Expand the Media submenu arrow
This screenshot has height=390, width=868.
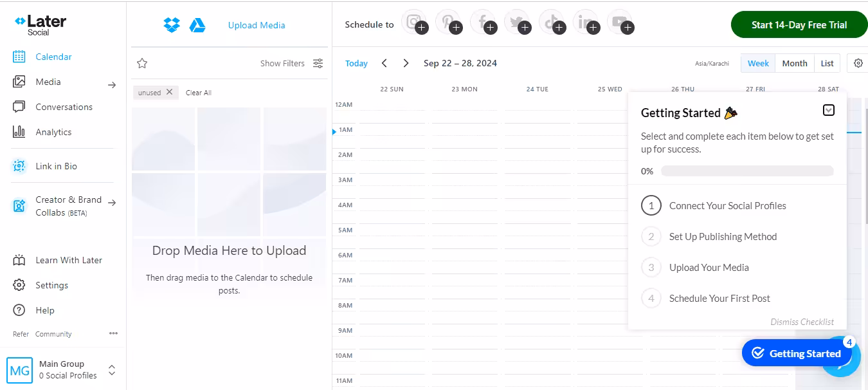click(112, 84)
